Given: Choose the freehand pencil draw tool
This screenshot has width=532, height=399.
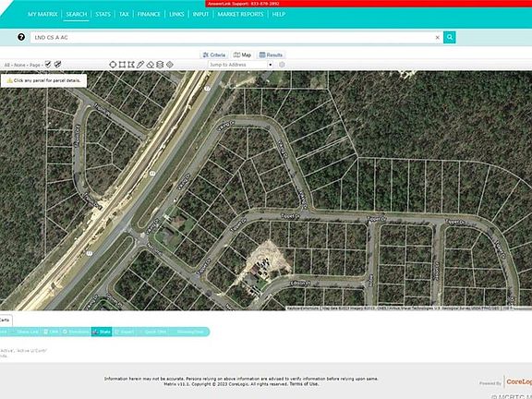Looking at the screenshot, I should pos(140,65).
